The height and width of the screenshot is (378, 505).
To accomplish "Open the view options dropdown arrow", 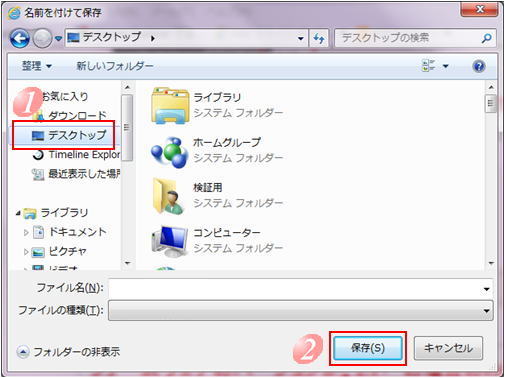I will click(445, 66).
